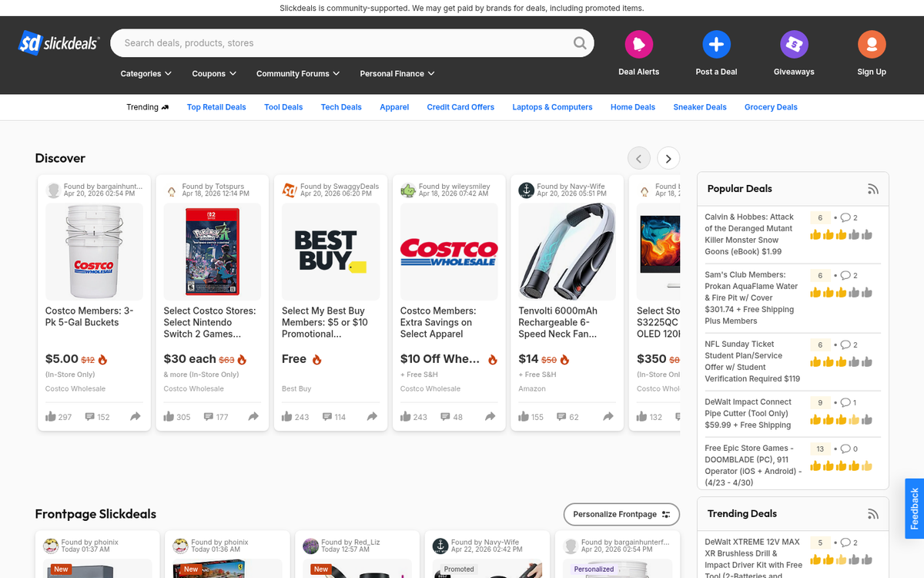Click the RSS icon on Trending Deals
Viewport: 924px width, 578px height.
[x=873, y=513]
